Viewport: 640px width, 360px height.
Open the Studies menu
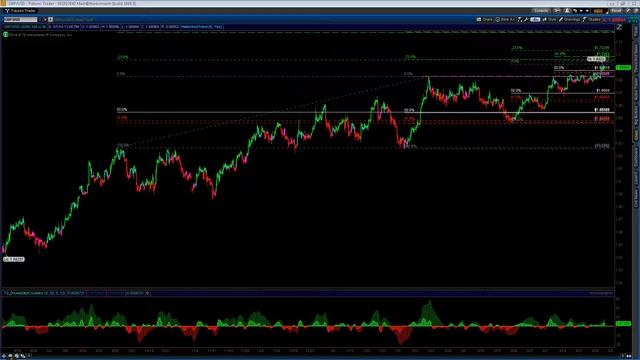(x=592, y=20)
